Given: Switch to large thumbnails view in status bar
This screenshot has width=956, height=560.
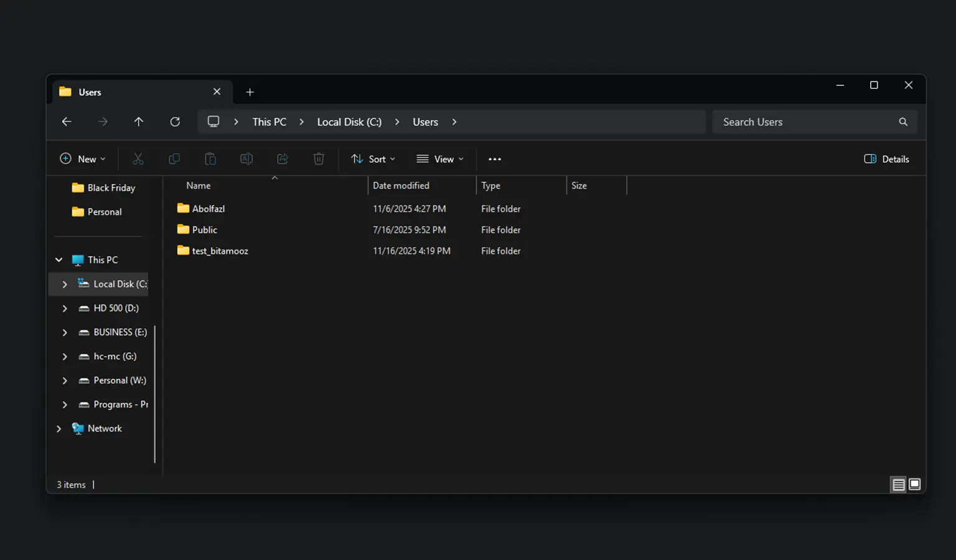Looking at the screenshot, I should 914,484.
